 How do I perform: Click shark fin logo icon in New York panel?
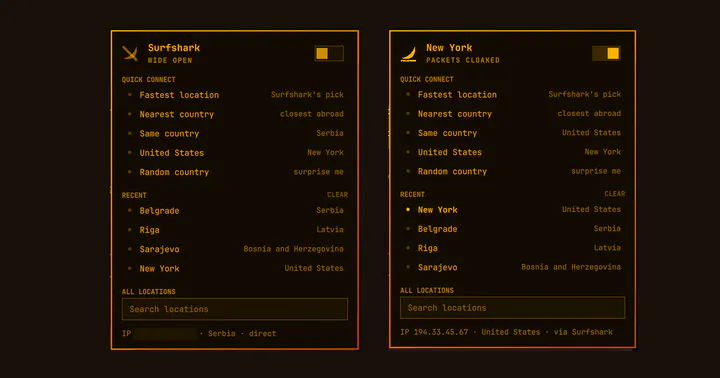pyautogui.click(x=409, y=53)
